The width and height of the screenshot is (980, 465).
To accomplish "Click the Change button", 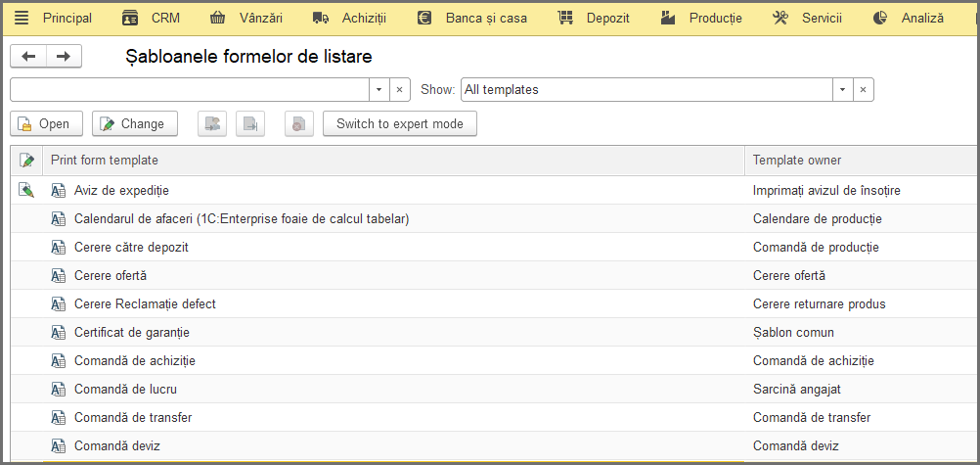I will pos(134,124).
